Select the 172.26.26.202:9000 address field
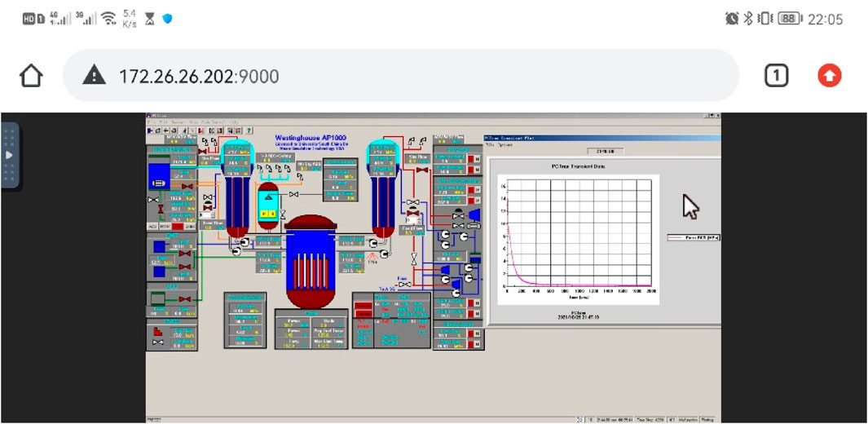868x424 pixels. [x=401, y=75]
